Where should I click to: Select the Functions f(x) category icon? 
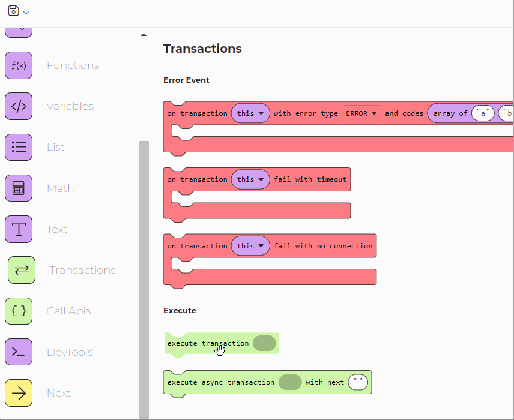[19, 65]
